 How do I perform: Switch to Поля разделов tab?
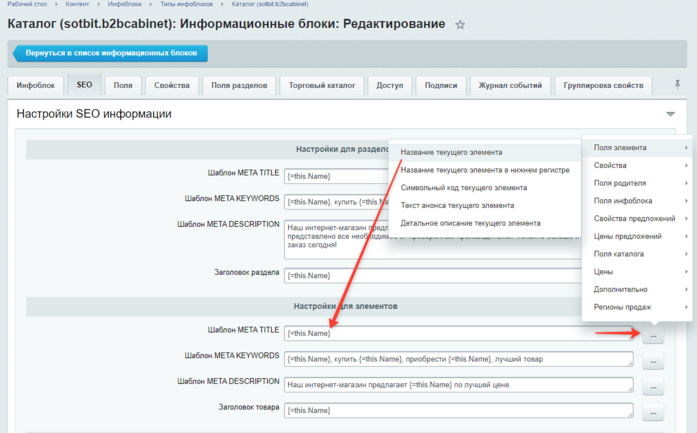tap(239, 85)
